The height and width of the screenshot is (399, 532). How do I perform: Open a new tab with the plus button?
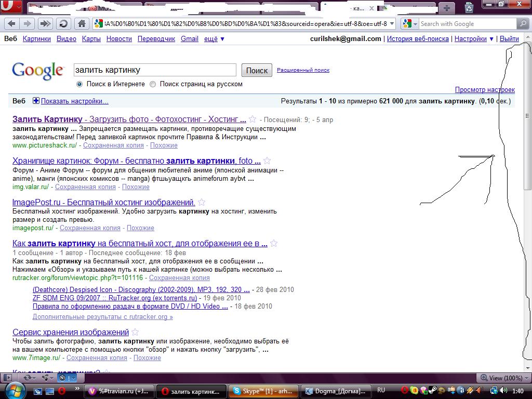tap(446, 8)
